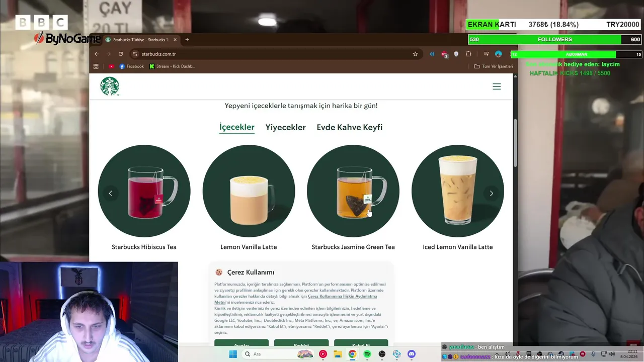Open the Starbucks Jasmine Green Tea image
This screenshot has height=362, width=644.
point(353,191)
